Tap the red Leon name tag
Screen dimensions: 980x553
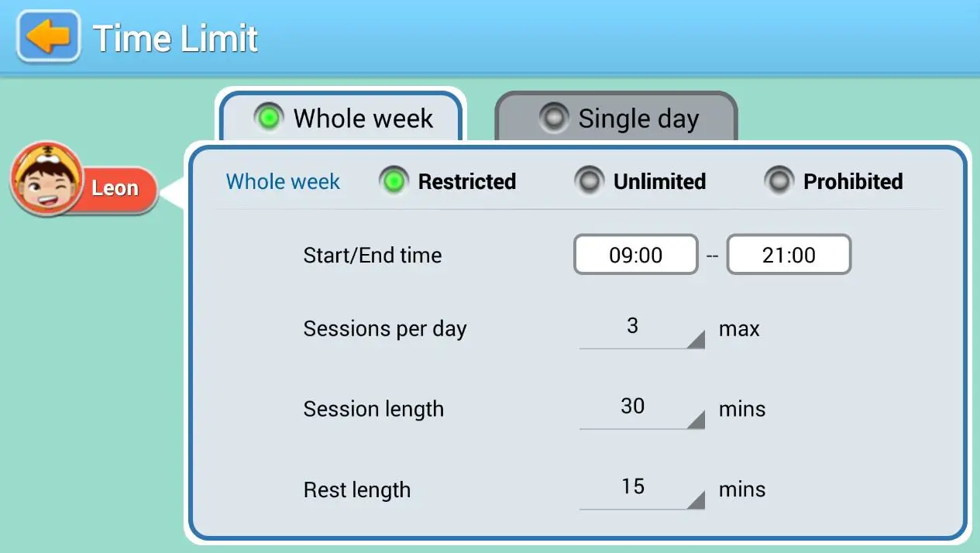(115, 188)
